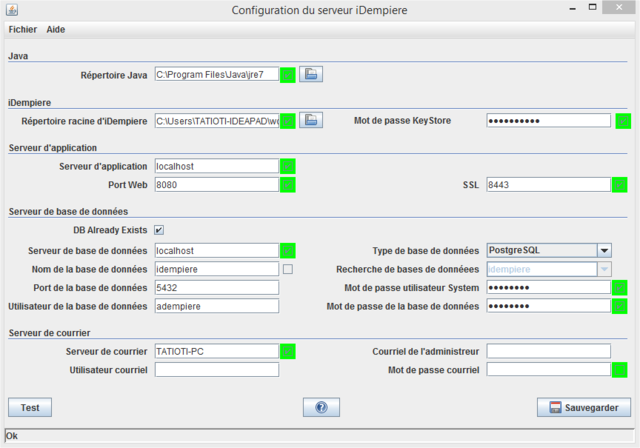Toggle the DB Already Exists checkbox
Screen dimensions: 640x448
[159, 230]
